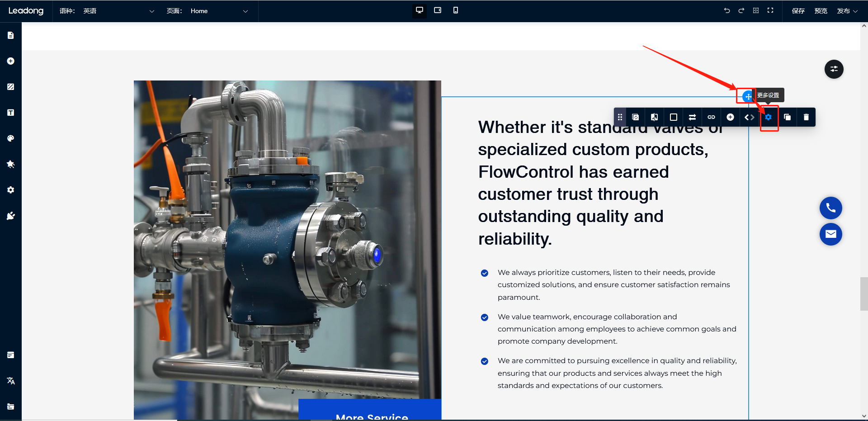Click the duplicate copy icon in floating toolbar
Screen dimensions: 868x421
tap(787, 117)
